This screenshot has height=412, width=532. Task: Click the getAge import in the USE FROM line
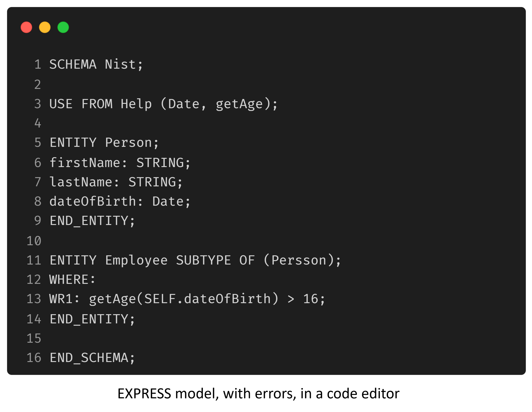239,104
